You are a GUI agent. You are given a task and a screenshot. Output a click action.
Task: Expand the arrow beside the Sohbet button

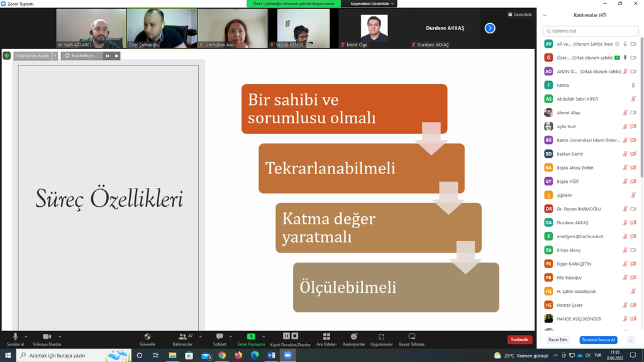tap(230, 337)
